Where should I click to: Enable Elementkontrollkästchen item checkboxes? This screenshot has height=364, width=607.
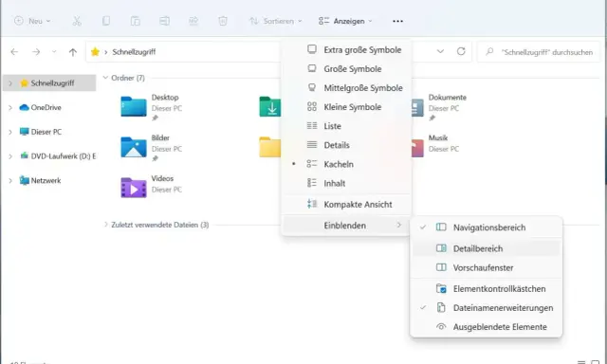click(x=486, y=289)
